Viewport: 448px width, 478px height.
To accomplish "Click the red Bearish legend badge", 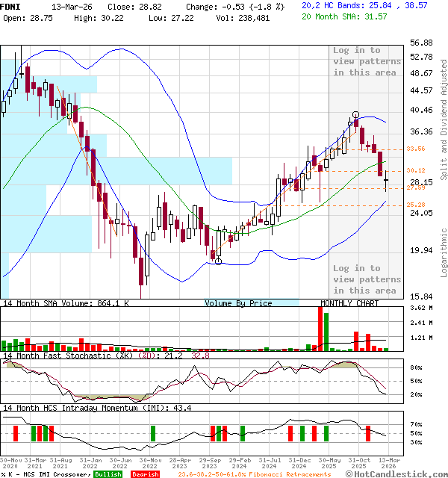I will click(144, 474).
